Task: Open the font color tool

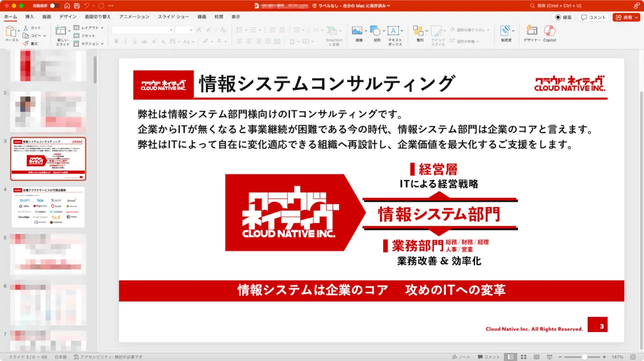Action: pyautogui.click(x=220, y=41)
